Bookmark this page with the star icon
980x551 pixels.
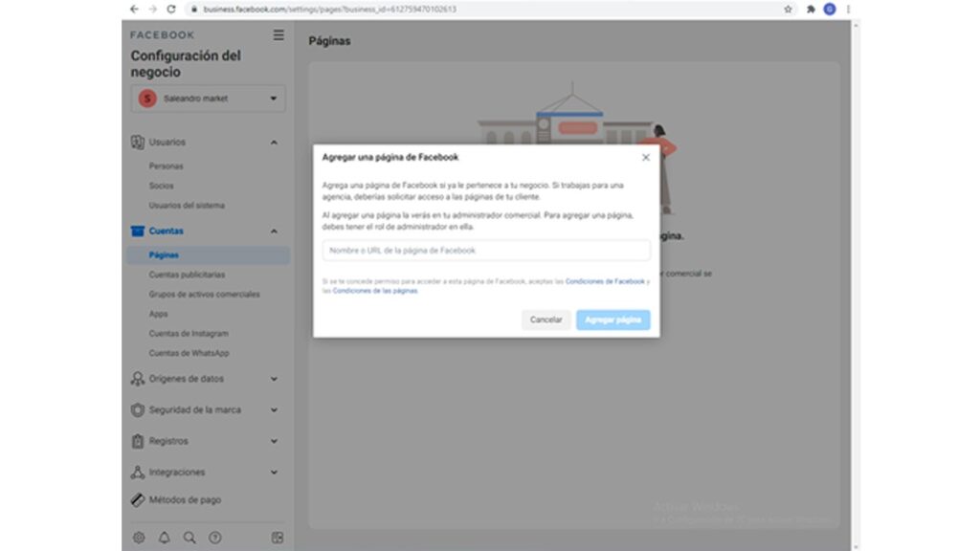(x=788, y=9)
